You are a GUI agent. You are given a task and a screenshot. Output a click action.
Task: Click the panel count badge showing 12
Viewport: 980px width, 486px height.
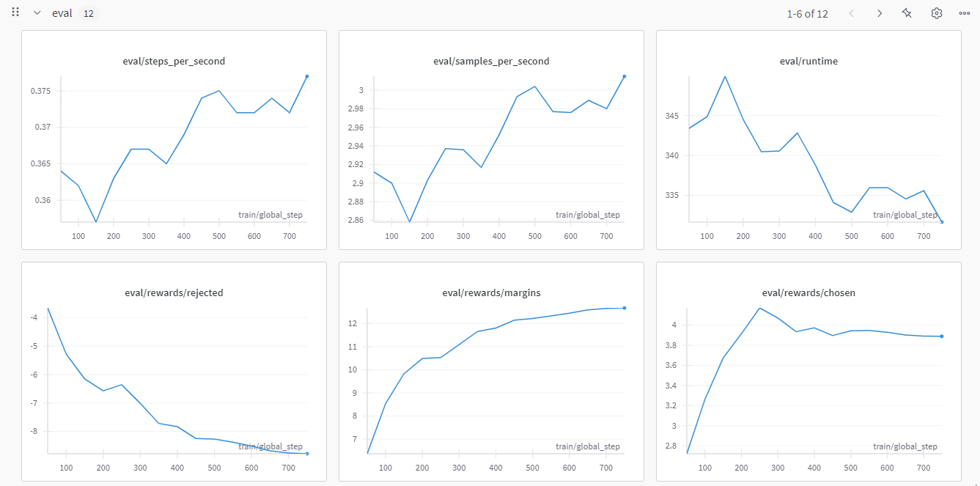[88, 13]
